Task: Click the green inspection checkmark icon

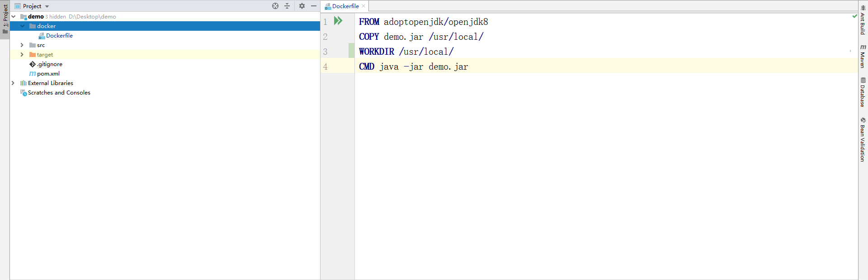Action: 854,16
